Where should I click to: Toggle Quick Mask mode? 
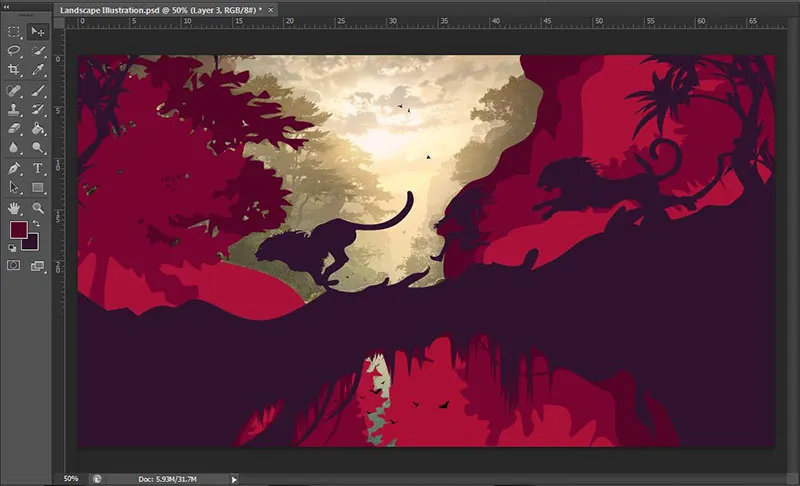point(14,265)
